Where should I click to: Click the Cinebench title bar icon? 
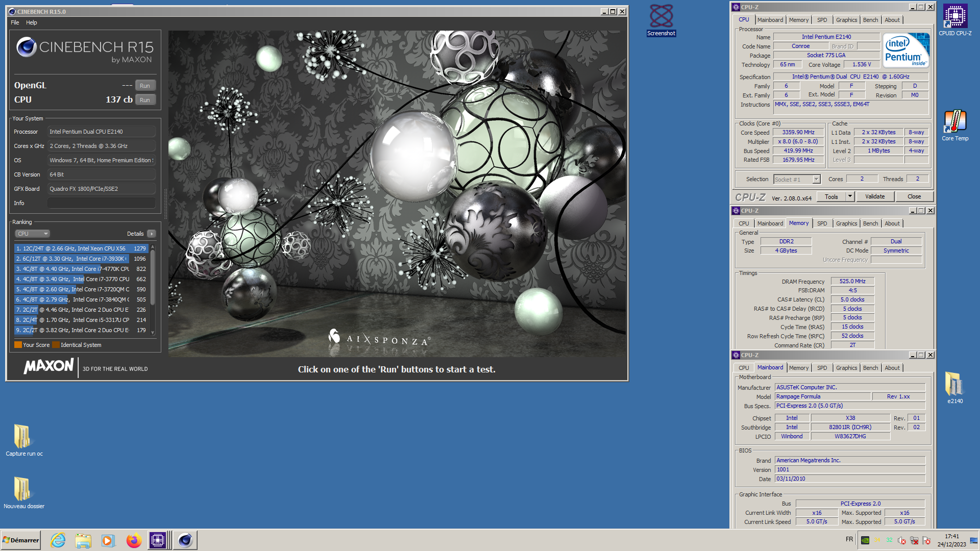(12, 11)
